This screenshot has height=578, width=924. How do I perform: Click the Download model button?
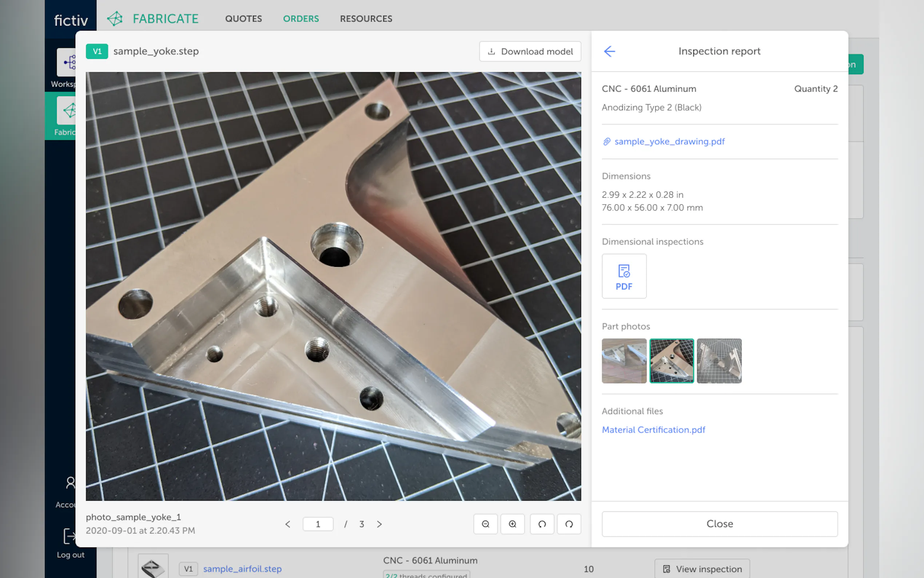(530, 52)
